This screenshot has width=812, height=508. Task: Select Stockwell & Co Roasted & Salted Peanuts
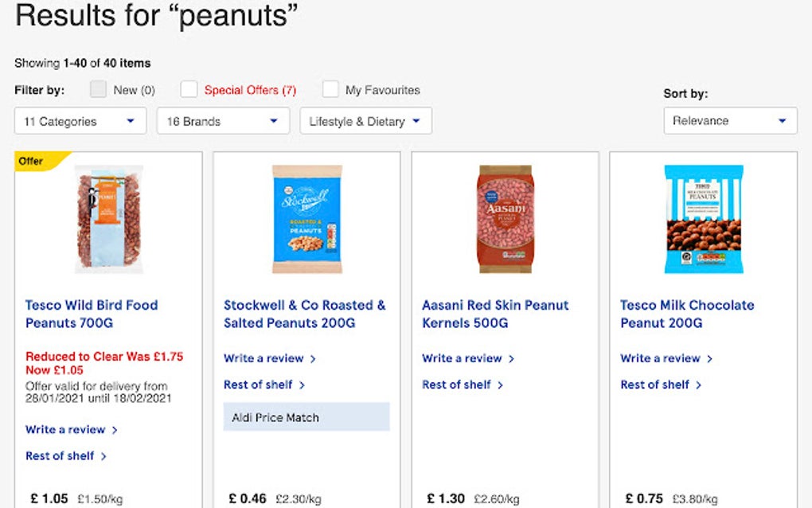304,314
